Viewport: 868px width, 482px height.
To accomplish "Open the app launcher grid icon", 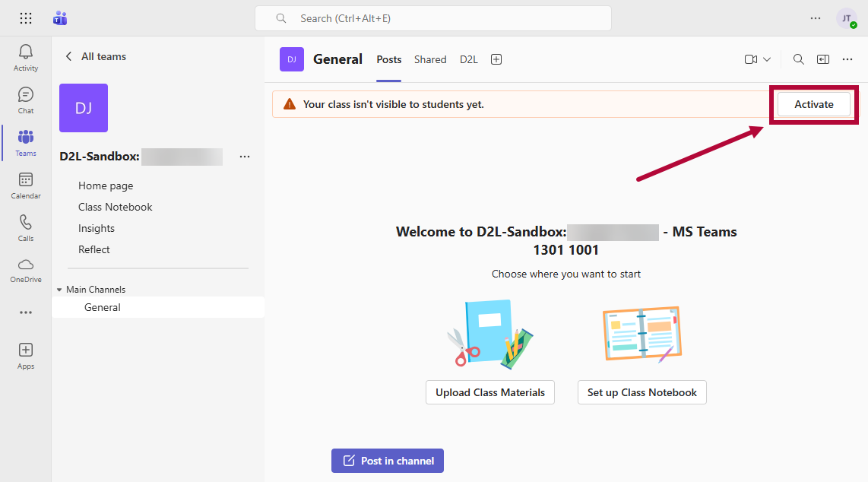I will click(x=26, y=18).
